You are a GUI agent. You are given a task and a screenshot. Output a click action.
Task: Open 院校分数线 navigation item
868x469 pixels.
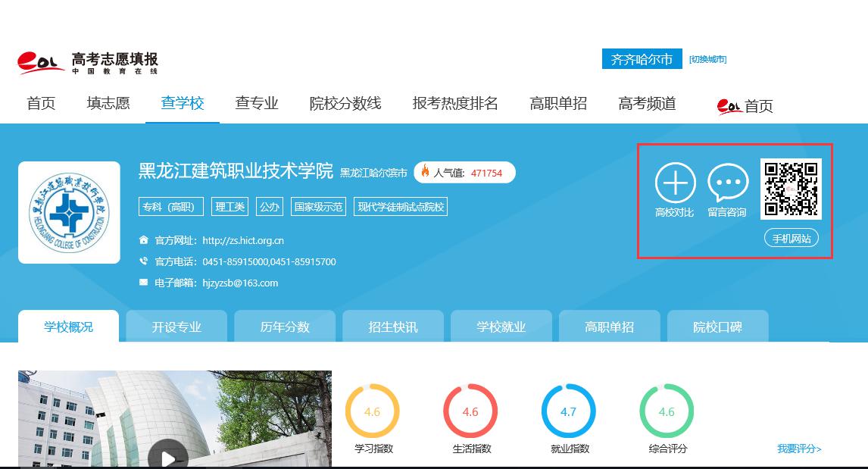point(345,103)
